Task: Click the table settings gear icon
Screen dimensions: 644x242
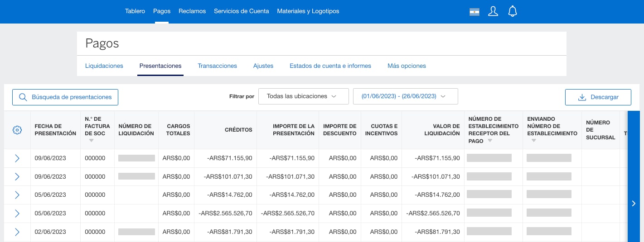Action: (x=17, y=130)
